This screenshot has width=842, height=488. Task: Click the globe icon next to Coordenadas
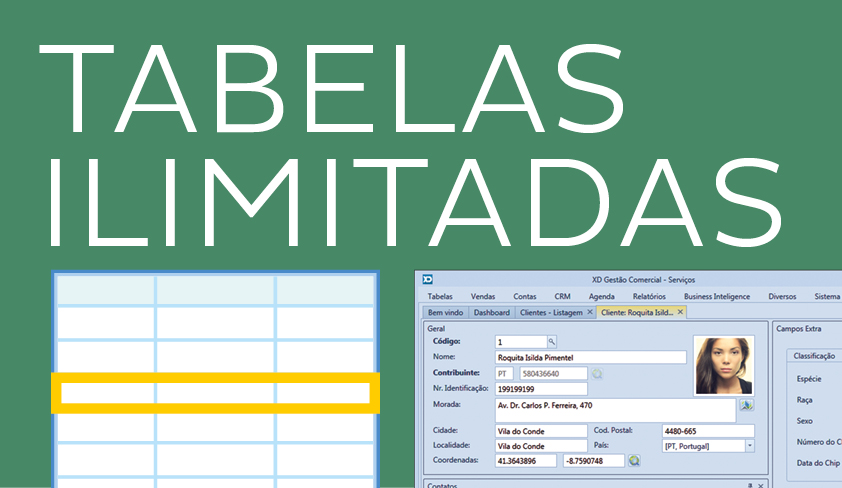pyautogui.click(x=633, y=460)
